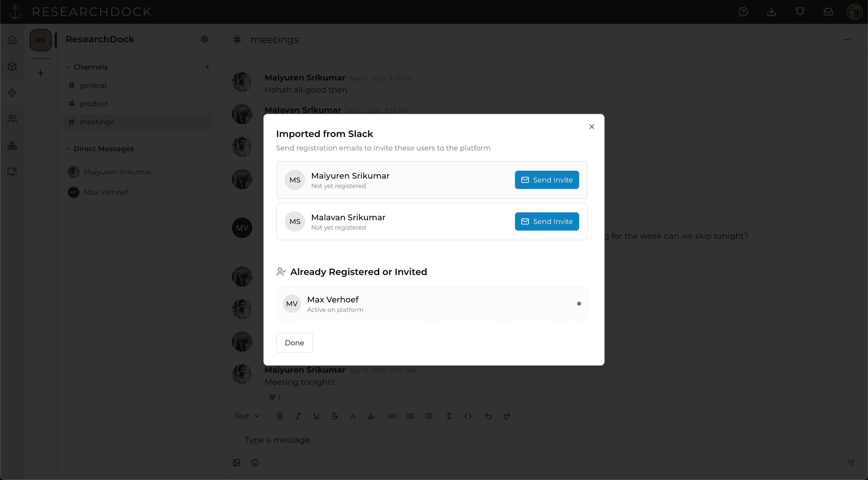This screenshot has height=480, width=868.
Task: Send invite to Malavan Srikumar
Action: point(546,222)
